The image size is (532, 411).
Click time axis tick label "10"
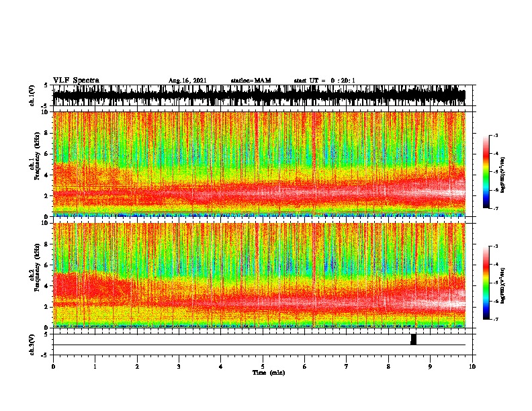472,366
